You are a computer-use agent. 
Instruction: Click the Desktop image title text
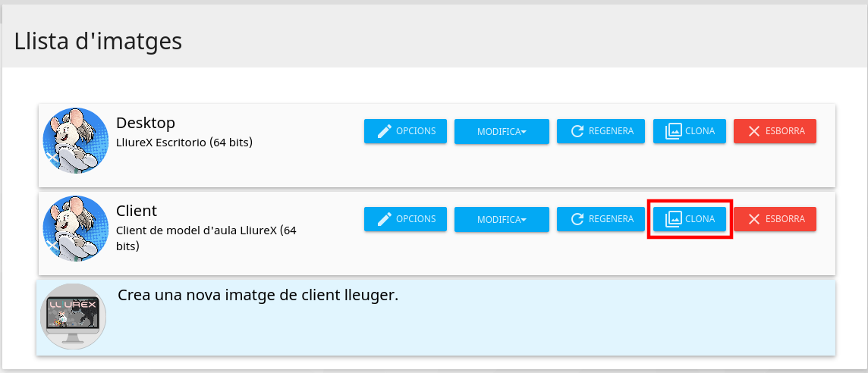[x=146, y=123]
